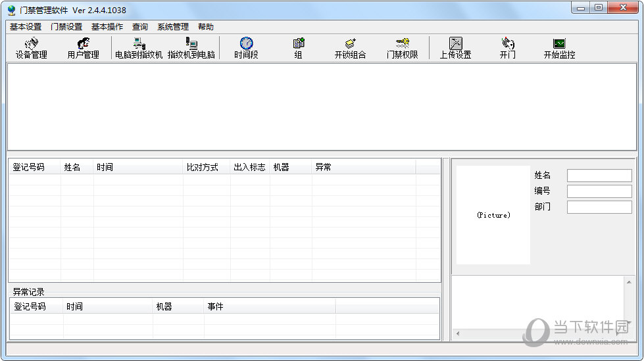Open 用户管理 user management
The height and width of the screenshot is (361, 644).
tap(84, 48)
